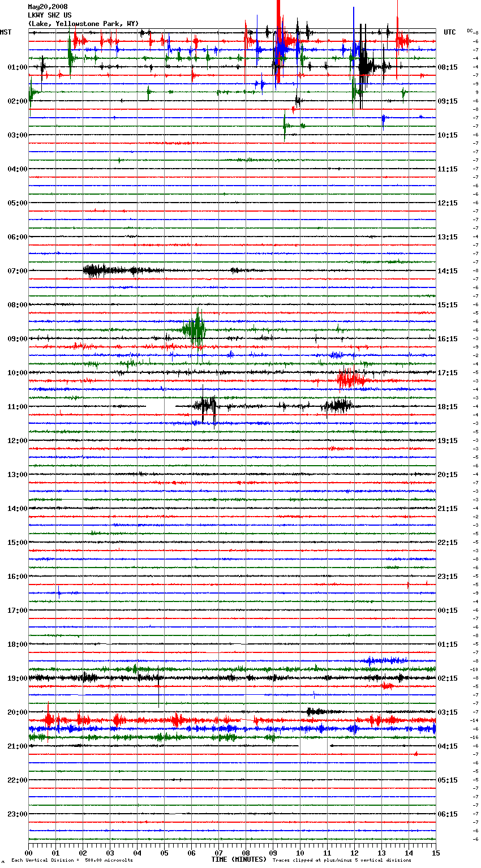Image resolution: width=481 pixels, height=868 pixels.
Task: Click the DC offset column header
Action: [x=470, y=31]
